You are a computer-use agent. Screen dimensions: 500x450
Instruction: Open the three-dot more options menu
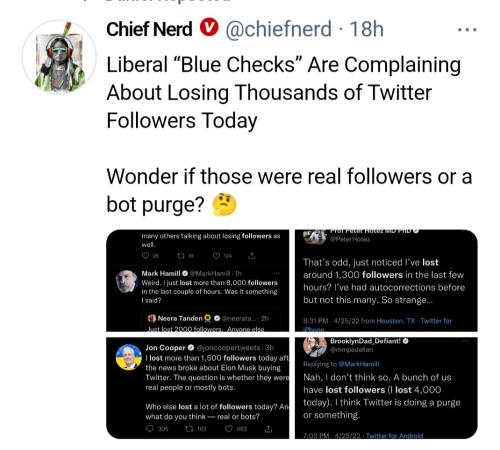coord(468,30)
